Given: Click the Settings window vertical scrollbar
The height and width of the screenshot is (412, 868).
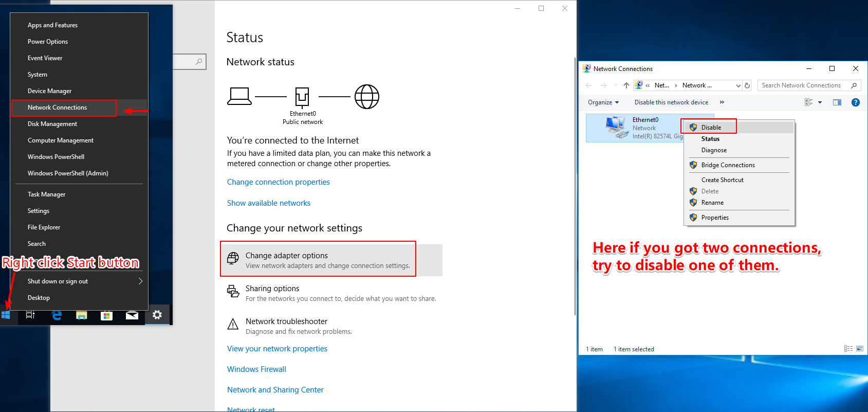Looking at the screenshot, I should tap(575, 186).
